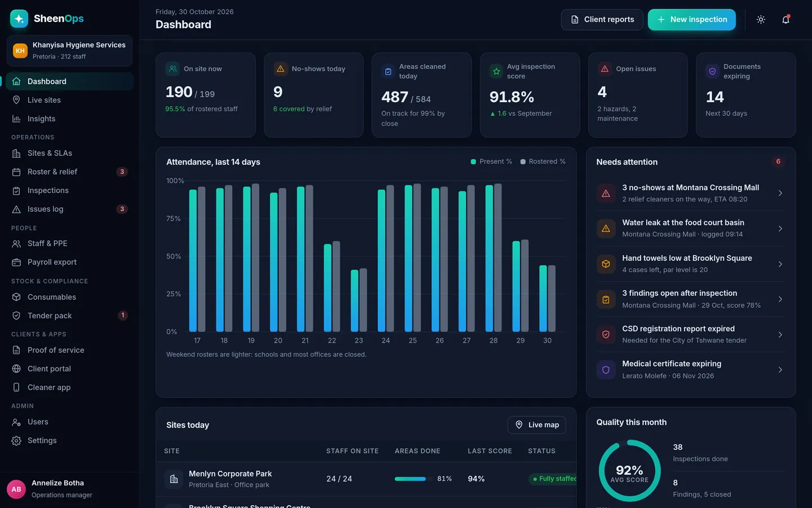Click the Areas cleaned today clipboard icon
812x508 pixels.
(x=388, y=72)
